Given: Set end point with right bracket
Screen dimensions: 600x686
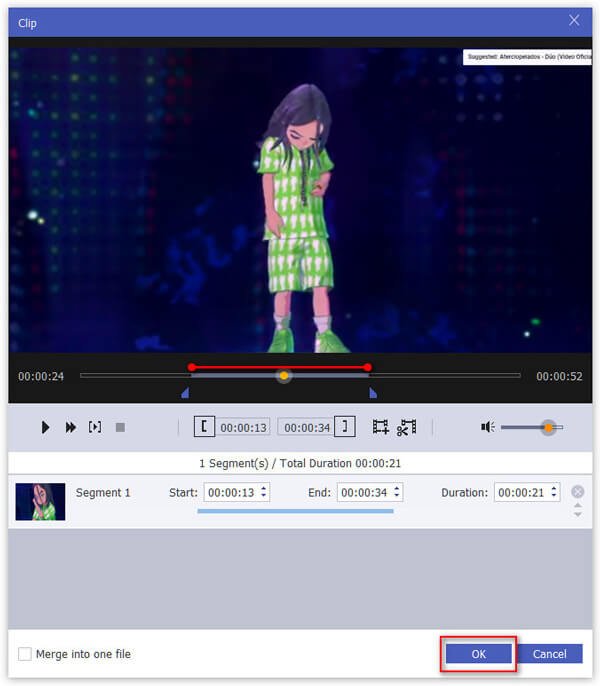Looking at the screenshot, I should 345,427.
